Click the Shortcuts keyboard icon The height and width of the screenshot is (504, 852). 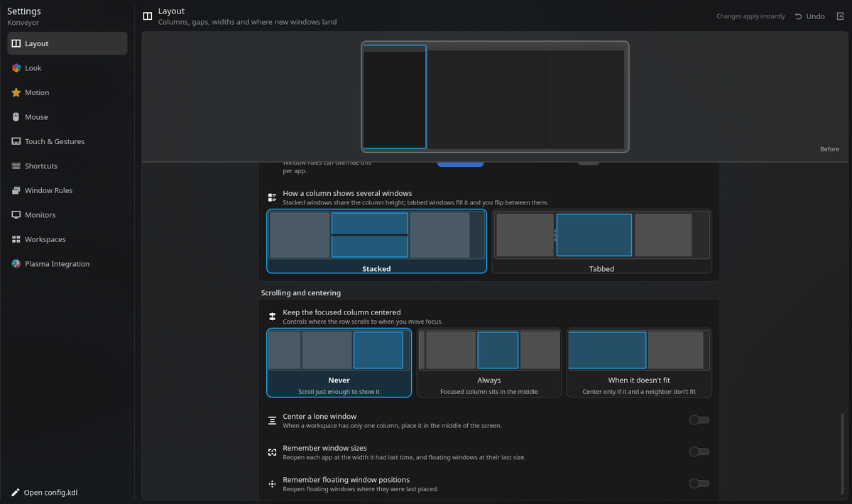coord(16,166)
